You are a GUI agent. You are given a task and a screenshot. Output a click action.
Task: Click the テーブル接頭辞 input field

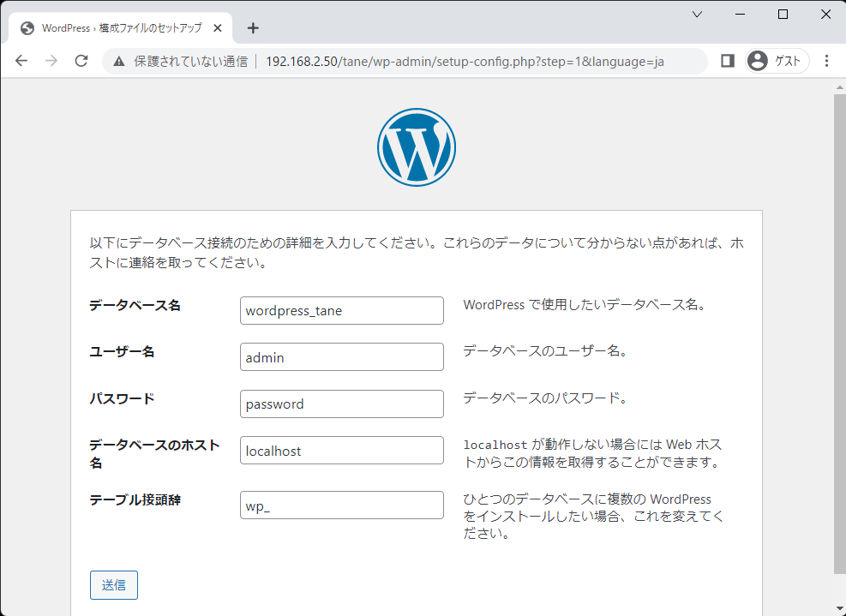342,505
